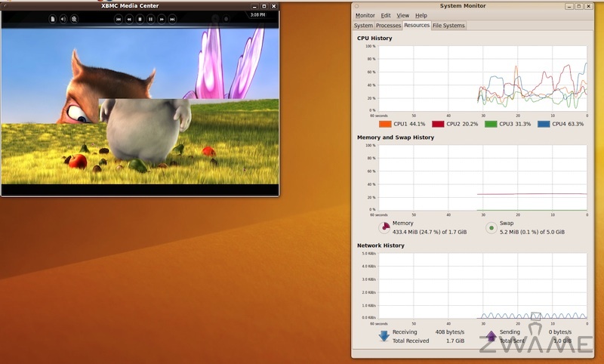Click the Swap pie chart color button
The width and height of the screenshot is (604, 364).
coord(492,227)
